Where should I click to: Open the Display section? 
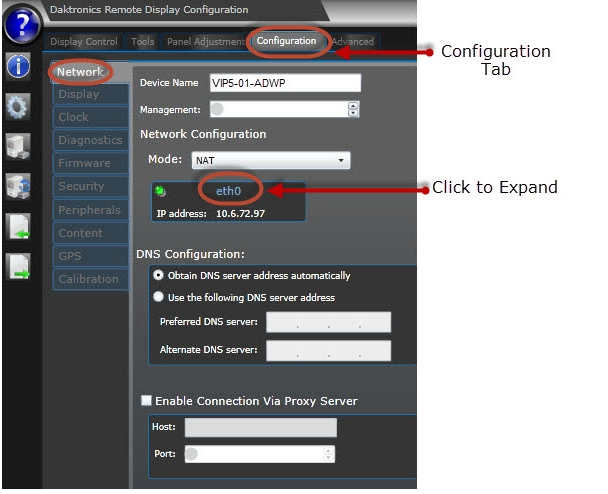point(91,94)
